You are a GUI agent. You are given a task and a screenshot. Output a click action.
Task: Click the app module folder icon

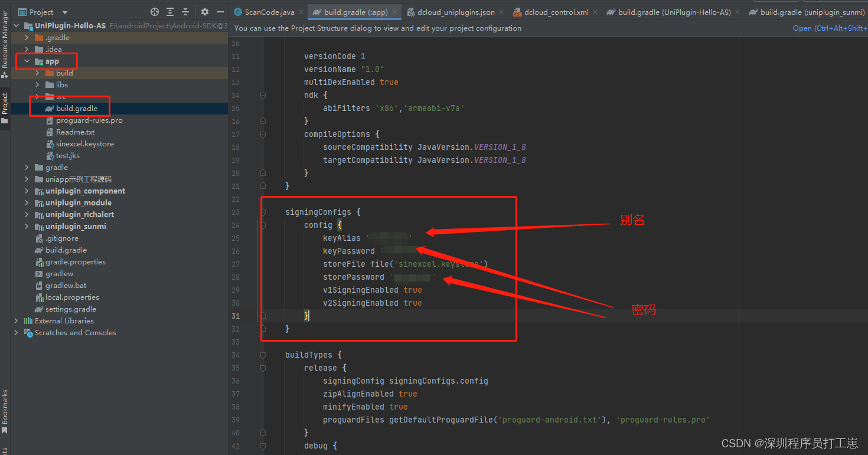38,61
